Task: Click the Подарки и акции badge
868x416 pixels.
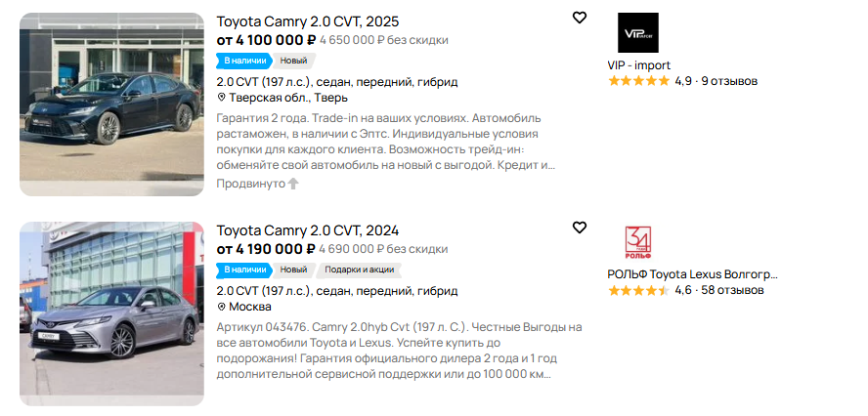Action: point(358,270)
